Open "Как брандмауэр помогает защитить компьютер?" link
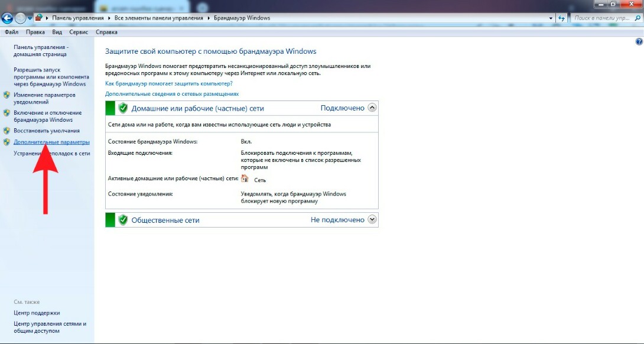This screenshot has width=644, height=344. [x=169, y=83]
